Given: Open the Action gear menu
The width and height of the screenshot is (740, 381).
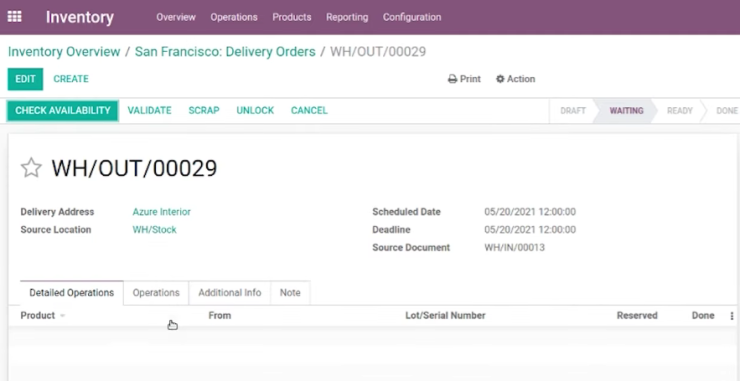Looking at the screenshot, I should pyautogui.click(x=515, y=79).
